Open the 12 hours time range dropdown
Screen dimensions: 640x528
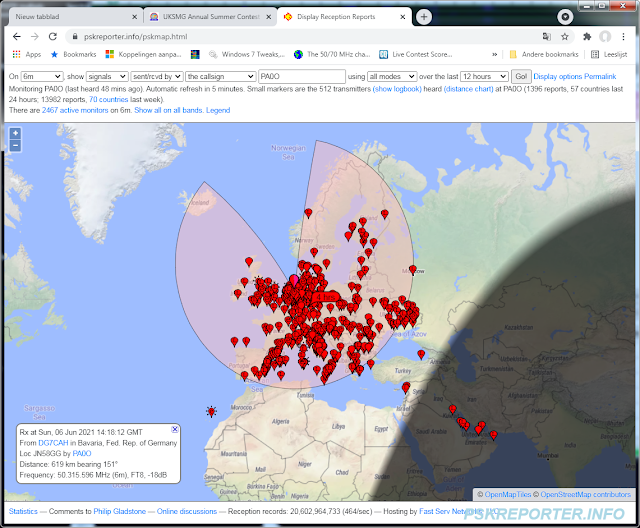[484, 76]
